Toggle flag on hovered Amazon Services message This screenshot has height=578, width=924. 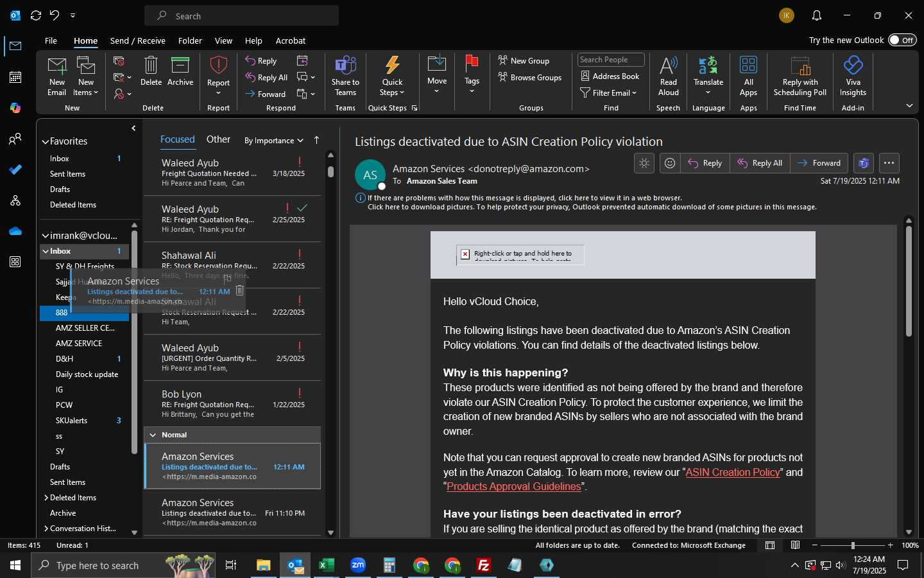point(227,279)
